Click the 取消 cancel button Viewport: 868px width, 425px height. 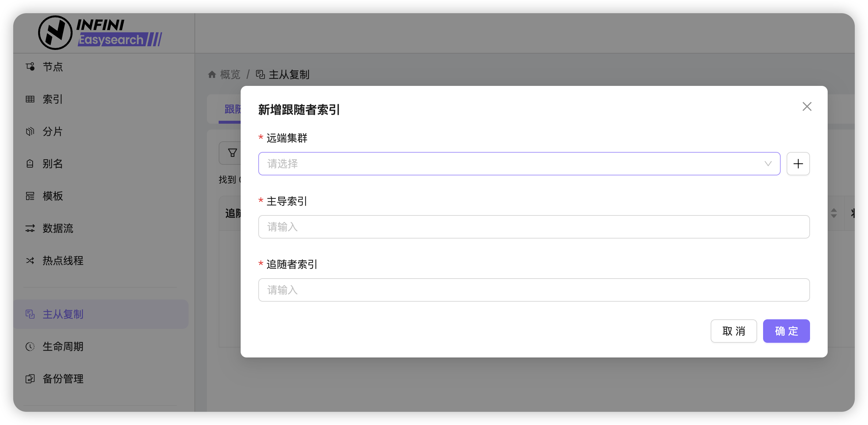click(x=734, y=331)
